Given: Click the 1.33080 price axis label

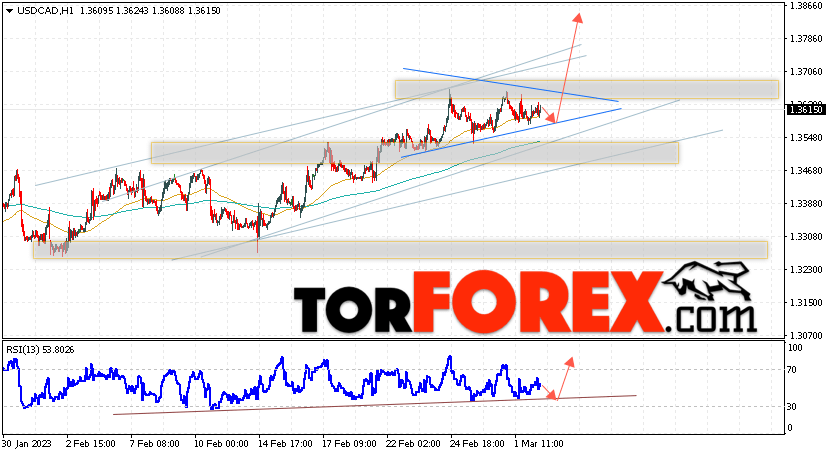Looking at the screenshot, I should (x=806, y=236).
